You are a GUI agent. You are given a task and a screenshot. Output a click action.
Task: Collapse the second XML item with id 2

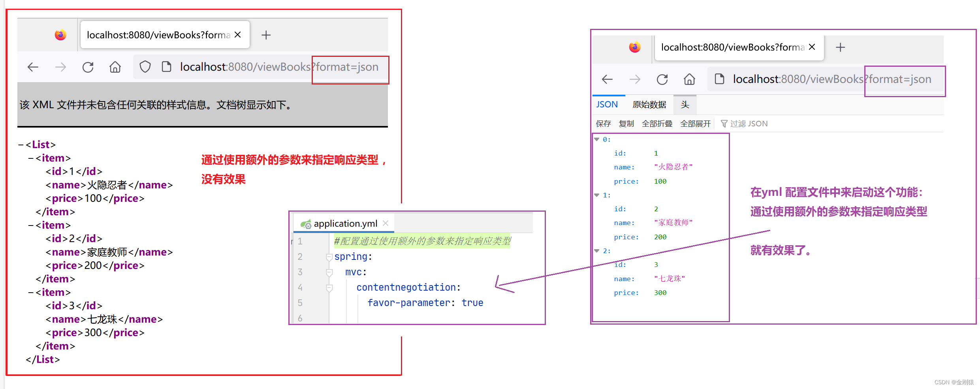coord(31,226)
